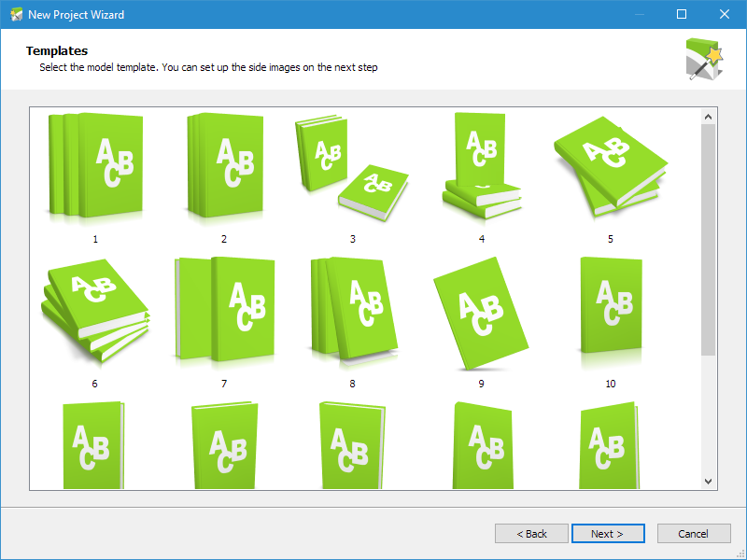Select book template 1 with three books
Image resolution: width=747 pixels, height=560 pixels.
coord(95,165)
